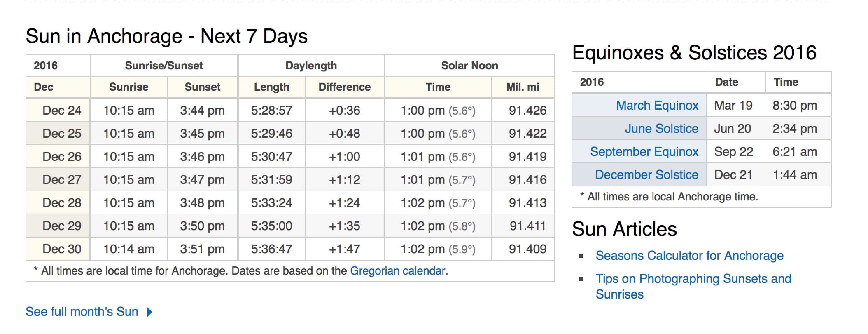Click the Sunset column header
This screenshot has height=334, width=868.
[x=203, y=87]
